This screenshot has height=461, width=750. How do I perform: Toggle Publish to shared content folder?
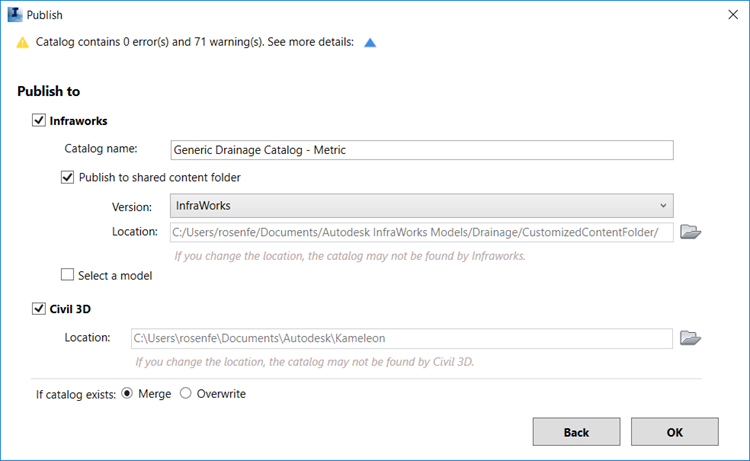(68, 178)
